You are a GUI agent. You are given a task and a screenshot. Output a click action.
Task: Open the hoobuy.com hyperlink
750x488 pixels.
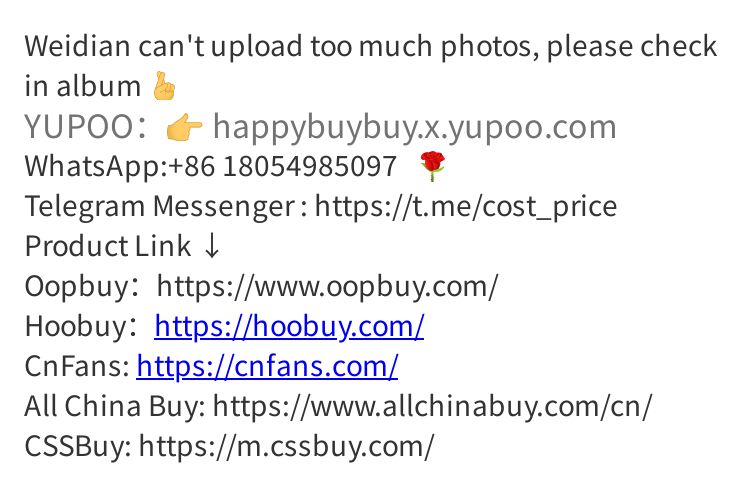(289, 327)
